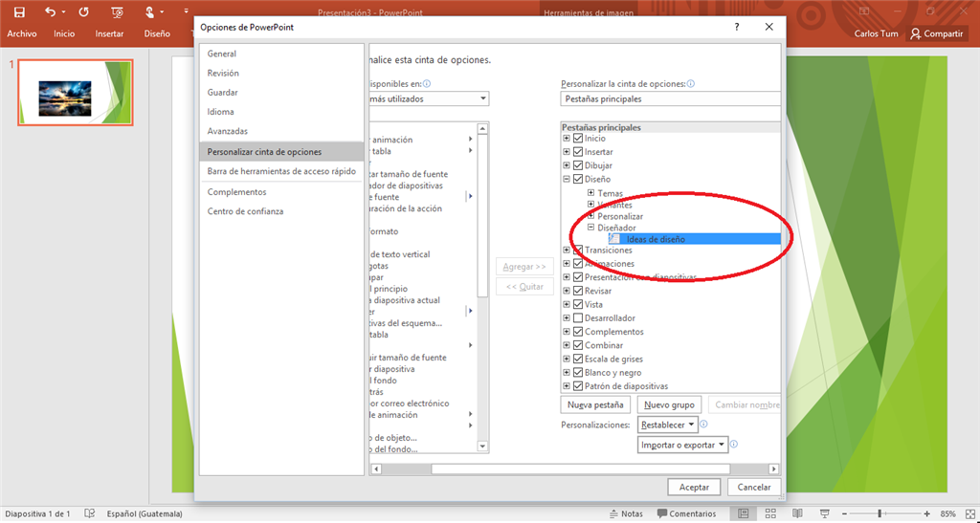Open the Inicio ribbon tab of PowerPoint
This screenshot has width=980, height=523.
point(64,33)
